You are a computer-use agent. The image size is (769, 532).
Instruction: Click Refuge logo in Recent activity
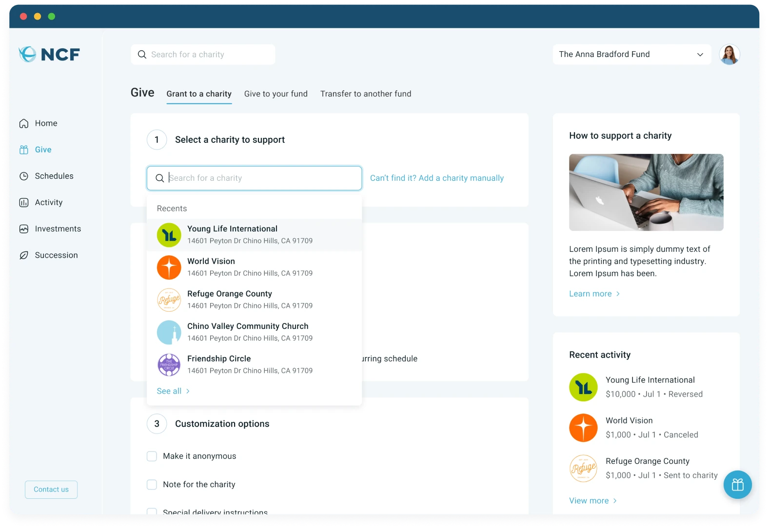tap(583, 468)
